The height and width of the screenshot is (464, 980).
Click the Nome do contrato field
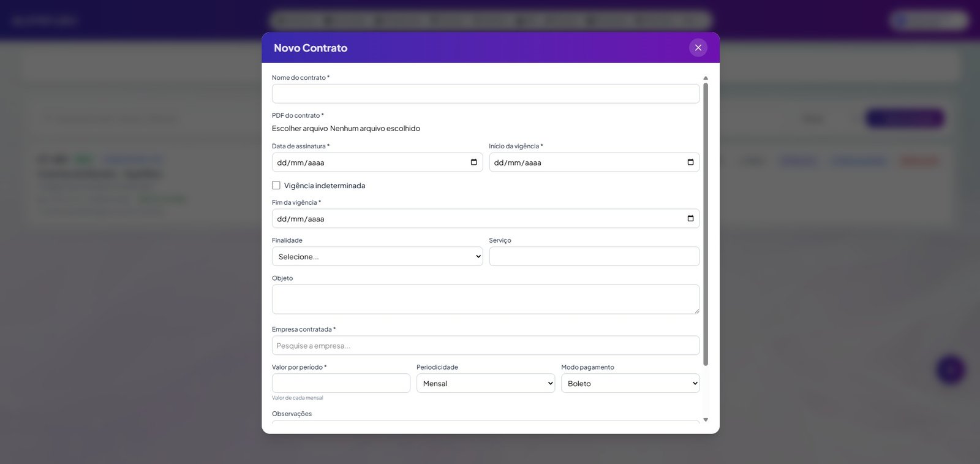(x=486, y=94)
